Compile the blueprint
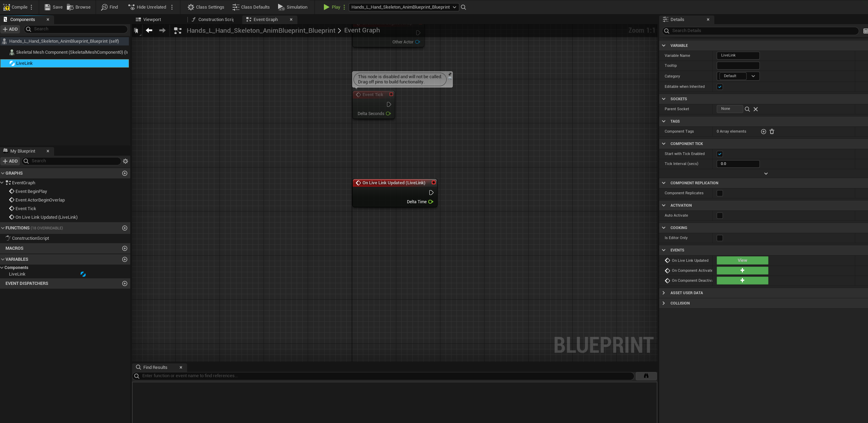Viewport: 868px width, 423px height. click(x=16, y=7)
